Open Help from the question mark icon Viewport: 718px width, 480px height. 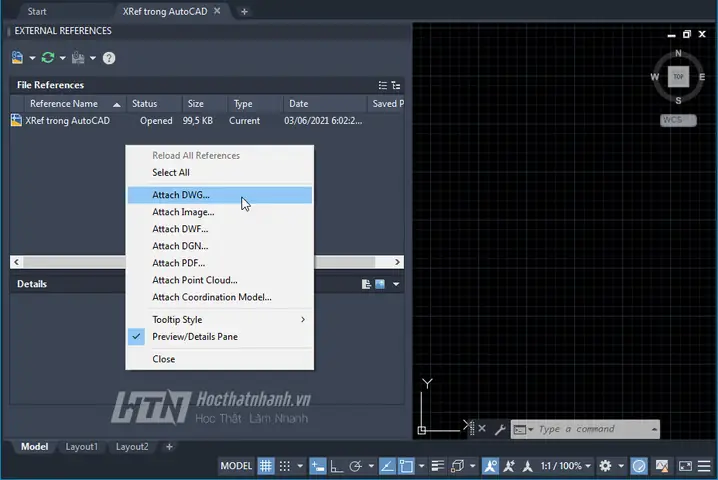click(x=109, y=58)
